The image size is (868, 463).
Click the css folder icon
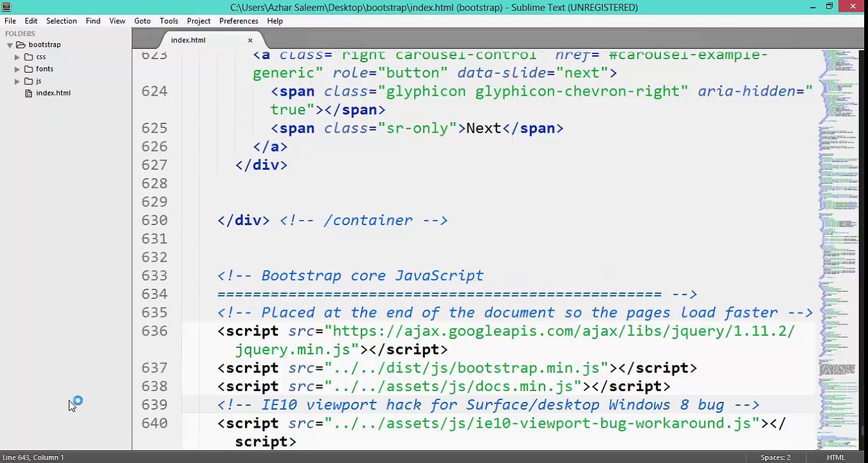coord(28,57)
